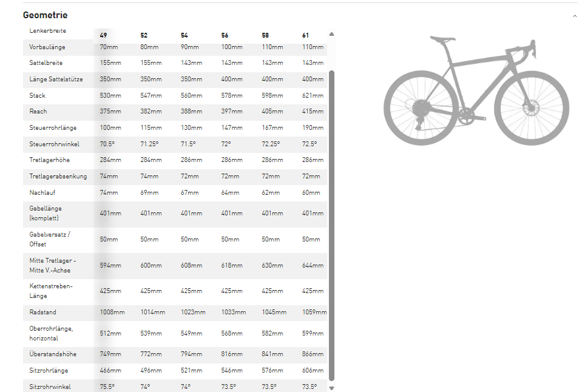The width and height of the screenshot is (582, 392).
Task: Click the scroll up arrow of geometry table
Action: [x=331, y=35]
